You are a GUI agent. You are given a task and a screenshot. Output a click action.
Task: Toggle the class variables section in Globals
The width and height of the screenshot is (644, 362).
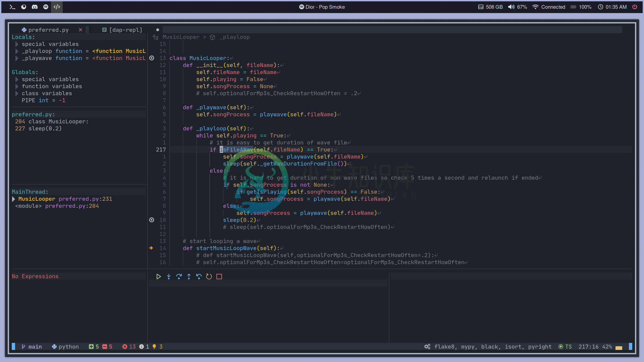(16, 93)
